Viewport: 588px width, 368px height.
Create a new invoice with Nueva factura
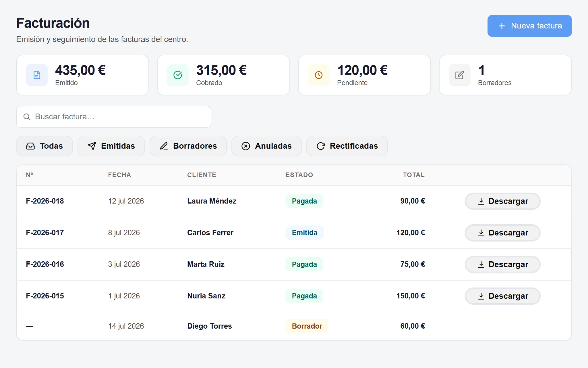pos(529,26)
